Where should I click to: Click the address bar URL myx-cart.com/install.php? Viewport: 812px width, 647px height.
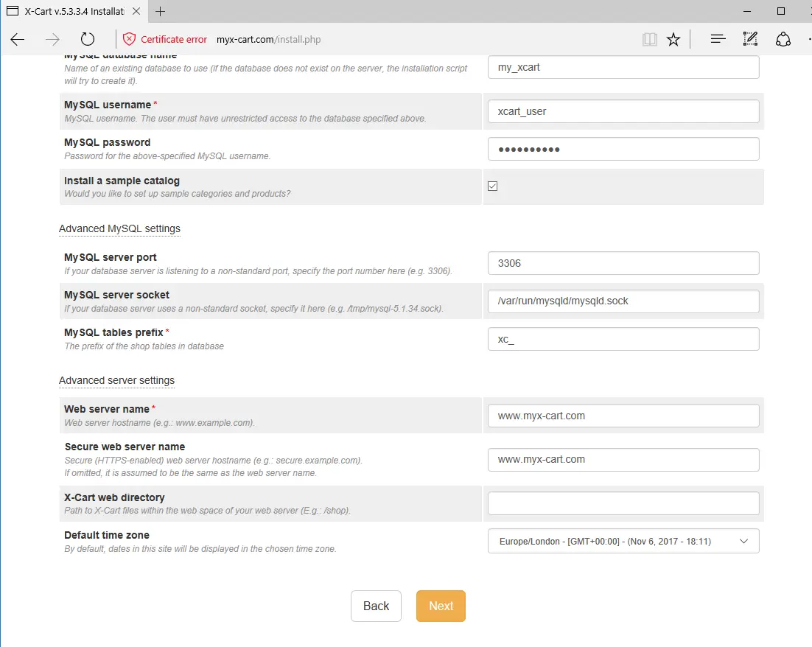coord(268,39)
